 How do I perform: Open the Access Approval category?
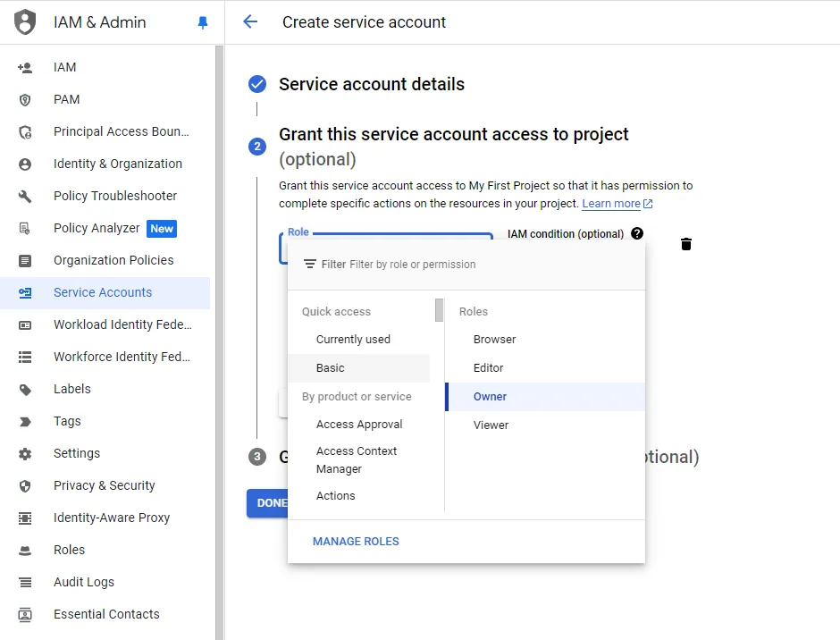pyautogui.click(x=359, y=425)
